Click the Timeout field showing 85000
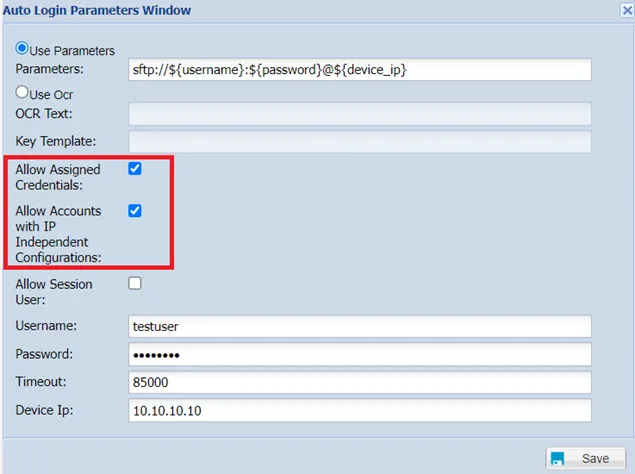 [360, 382]
